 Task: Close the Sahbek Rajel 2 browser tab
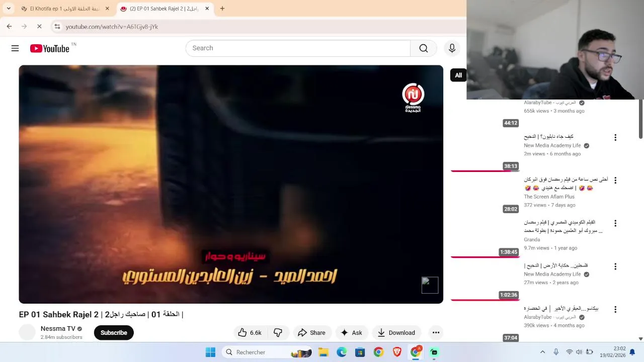click(x=207, y=9)
